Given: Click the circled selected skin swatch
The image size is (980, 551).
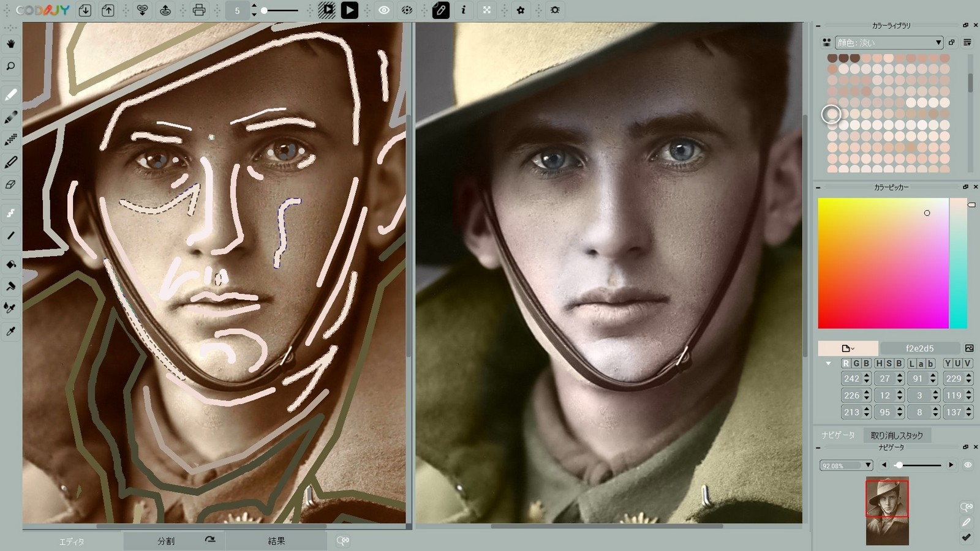Looking at the screenshot, I should [831, 114].
